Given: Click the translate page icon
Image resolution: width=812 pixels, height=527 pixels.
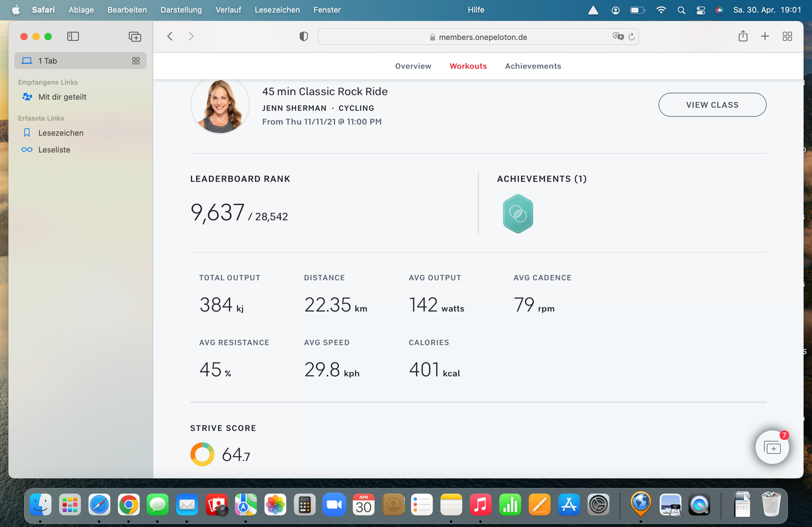Looking at the screenshot, I should tap(617, 37).
